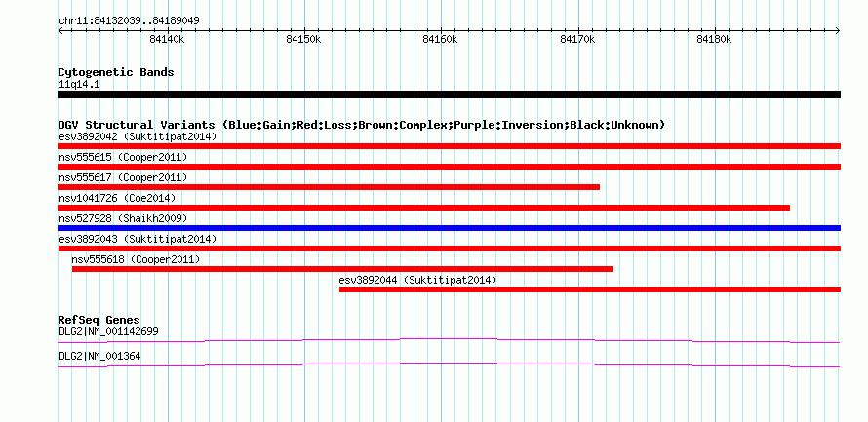Click the 84150k ruler tick label
Image resolution: width=868 pixels, height=422 pixels.
tap(304, 39)
